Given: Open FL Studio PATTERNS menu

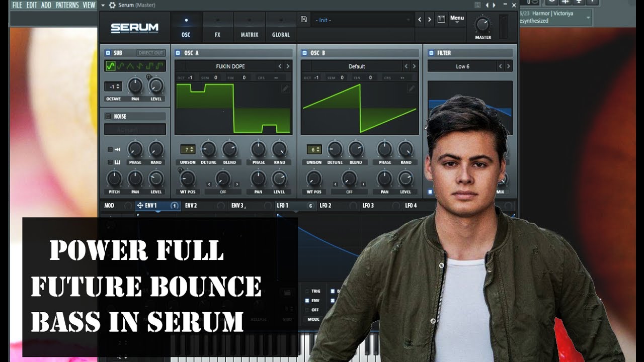Looking at the screenshot, I should [x=67, y=5].
